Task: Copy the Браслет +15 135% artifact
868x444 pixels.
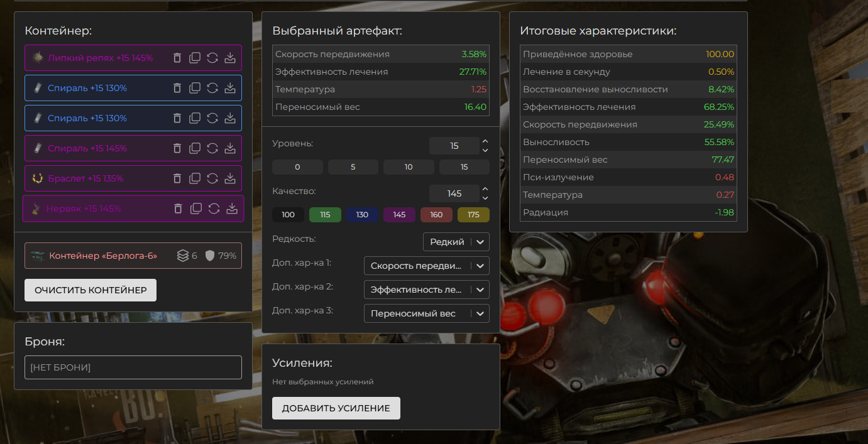Action: pos(195,178)
